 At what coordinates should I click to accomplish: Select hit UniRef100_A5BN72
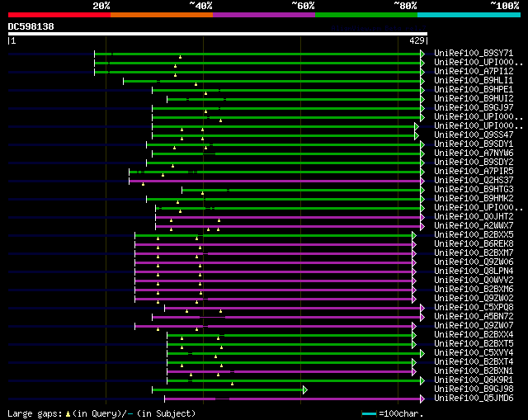(474, 317)
